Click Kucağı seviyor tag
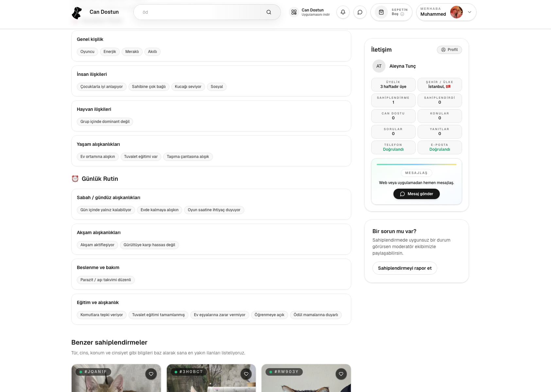Screen dimensions: 551x392 (188, 87)
